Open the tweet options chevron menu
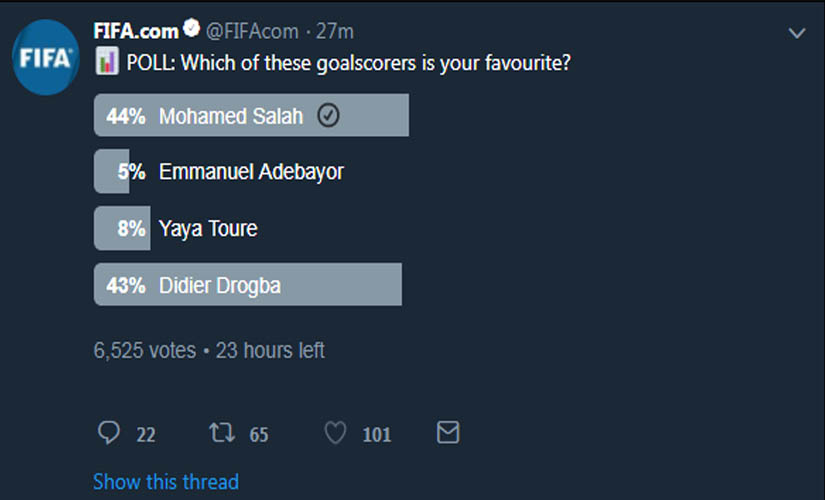The height and width of the screenshot is (500, 825). (x=796, y=34)
